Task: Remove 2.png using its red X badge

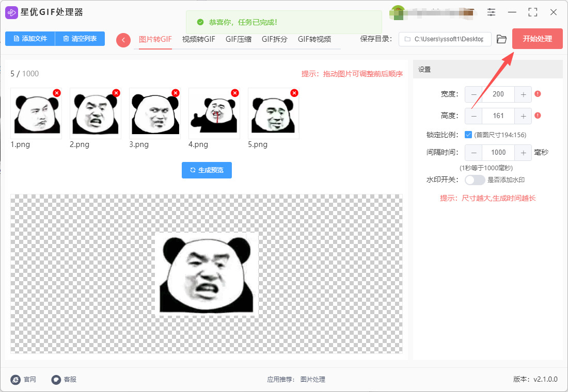Action: 116,93
